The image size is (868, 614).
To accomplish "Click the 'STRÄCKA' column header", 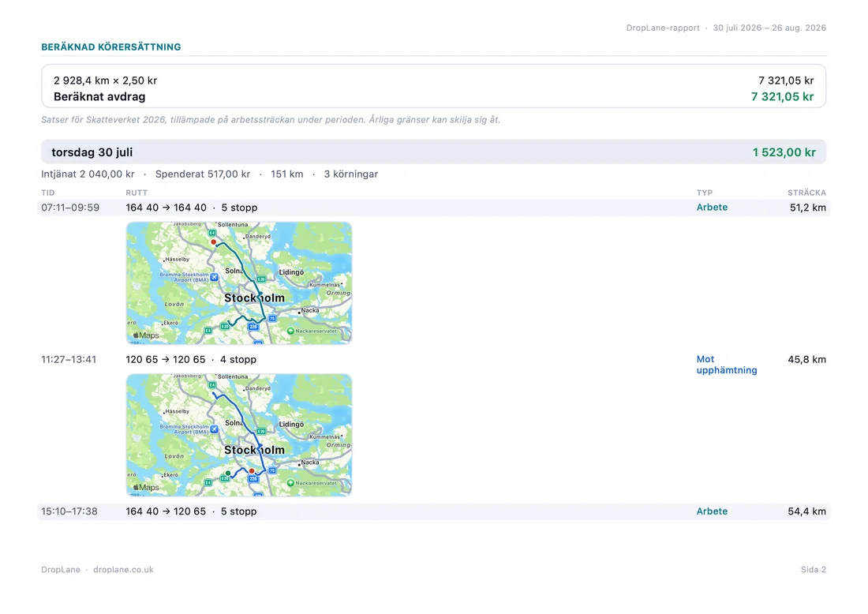I will pyautogui.click(x=806, y=193).
